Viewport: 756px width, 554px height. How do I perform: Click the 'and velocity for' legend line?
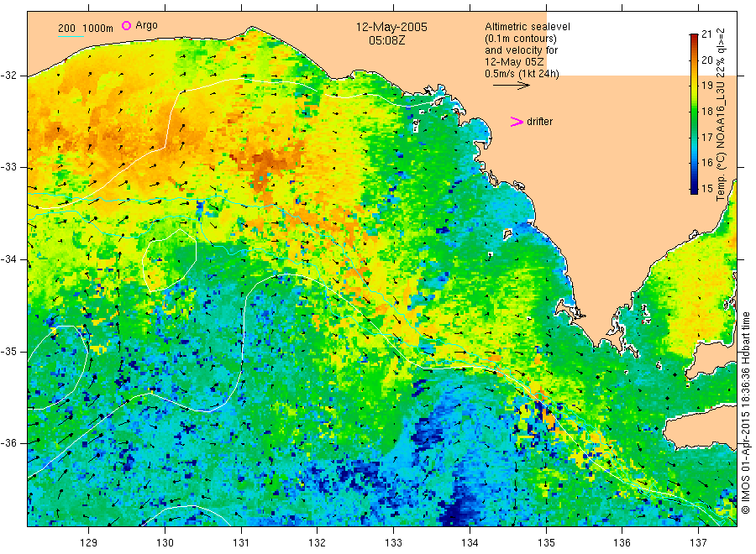pos(521,50)
